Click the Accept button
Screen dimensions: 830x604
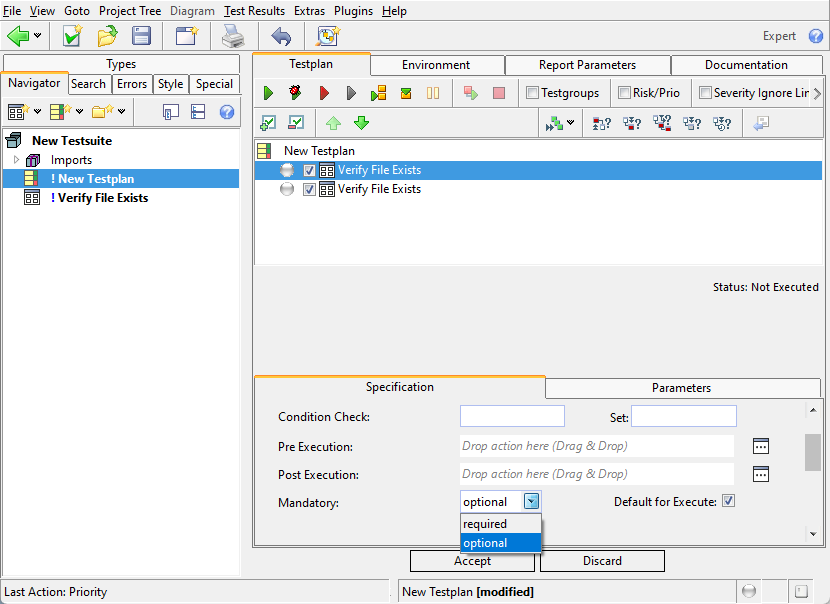click(x=472, y=561)
